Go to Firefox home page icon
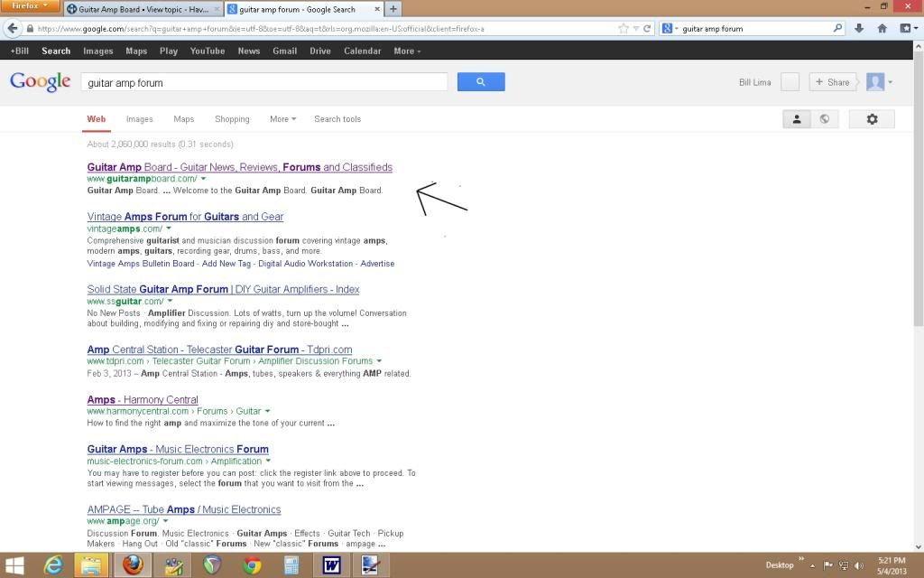The image size is (924, 578). [882, 28]
